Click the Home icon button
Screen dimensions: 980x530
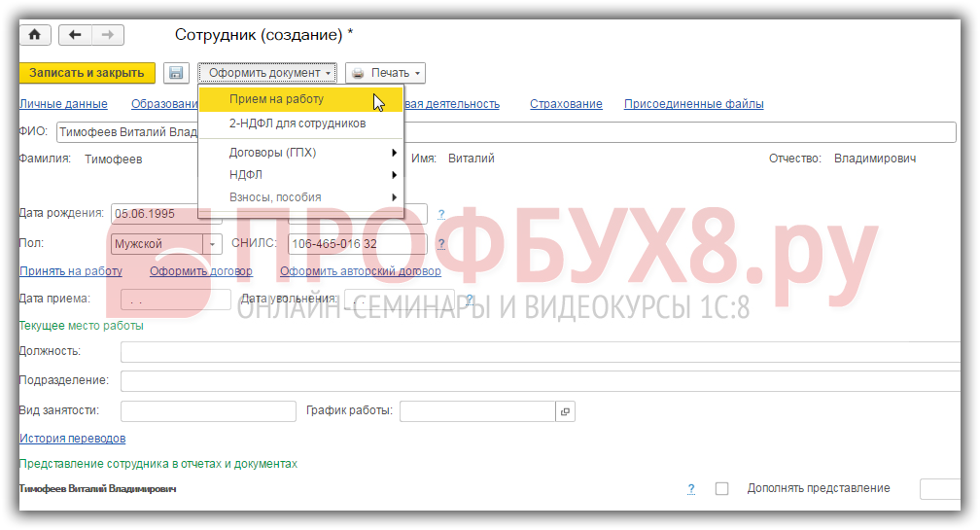point(35,35)
